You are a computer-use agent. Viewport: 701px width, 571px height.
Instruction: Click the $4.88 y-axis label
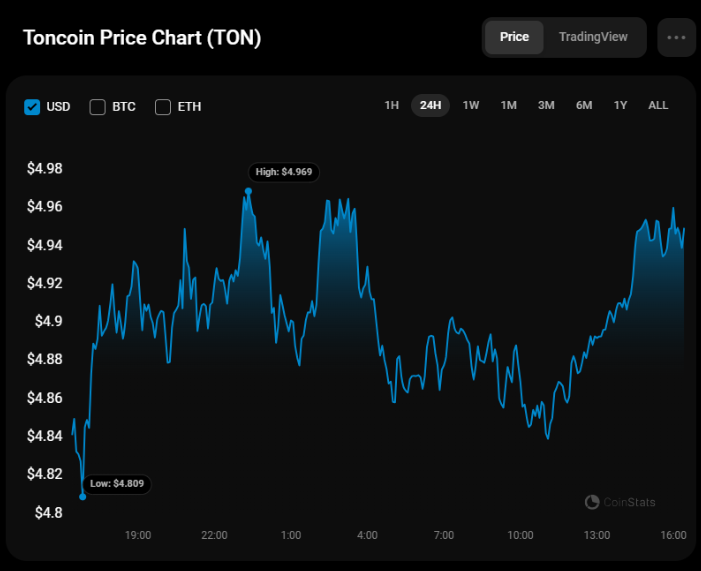[x=45, y=359]
